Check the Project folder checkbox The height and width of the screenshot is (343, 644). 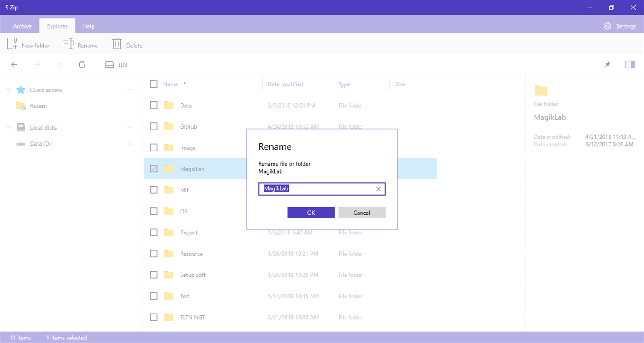tap(154, 232)
